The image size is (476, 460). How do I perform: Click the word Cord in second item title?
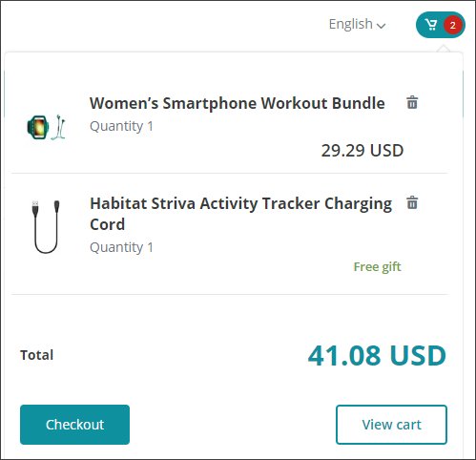(108, 224)
